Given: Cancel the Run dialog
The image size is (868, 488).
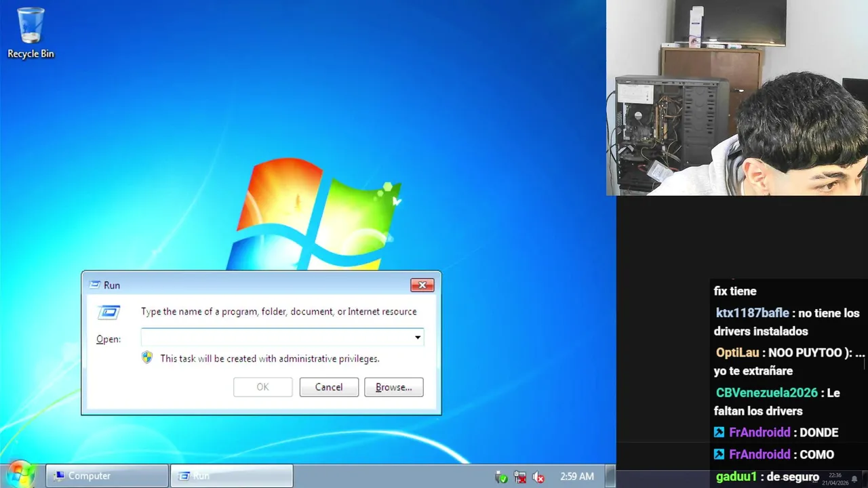Looking at the screenshot, I should [x=329, y=387].
